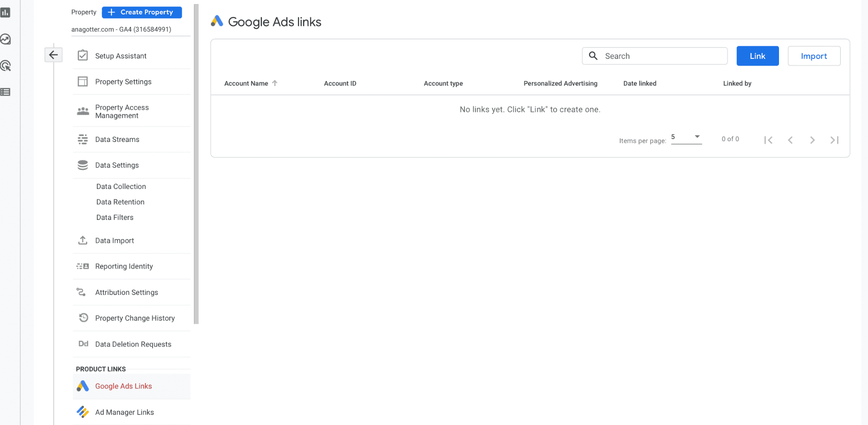
Task: Click the Personalized Advertising column header
Action: [560, 83]
